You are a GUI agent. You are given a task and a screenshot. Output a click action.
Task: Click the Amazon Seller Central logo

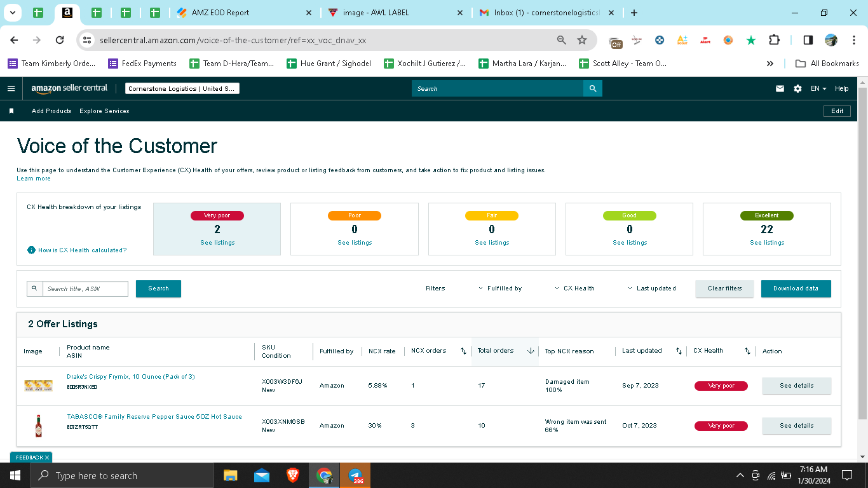[70, 89]
